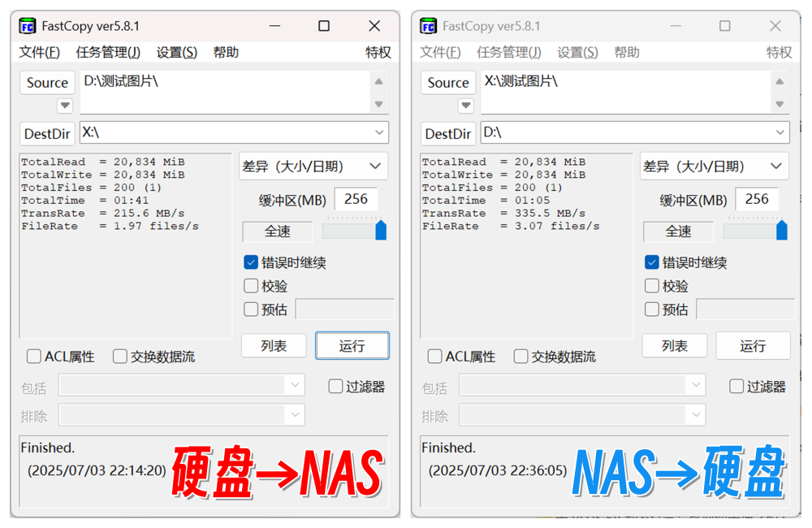Click source field scroll-up arrow in left window
Image resolution: width=812 pixels, height=528 pixels.
click(379, 81)
